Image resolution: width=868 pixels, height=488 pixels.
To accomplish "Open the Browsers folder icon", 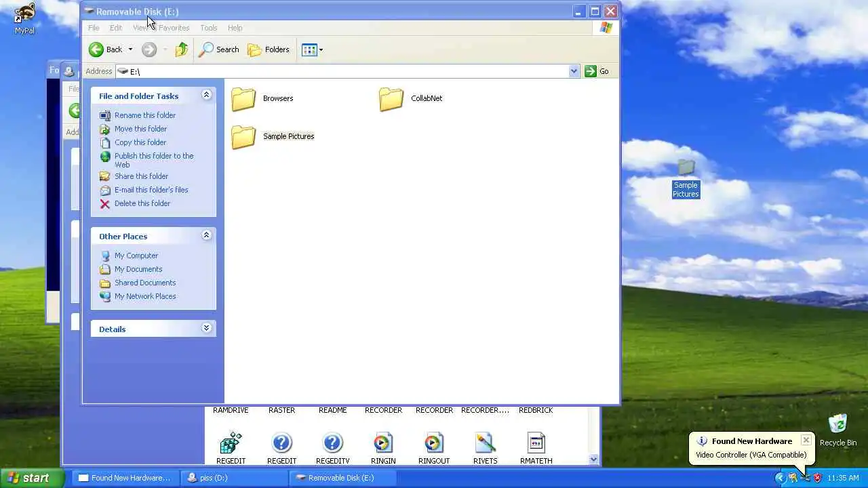I will coord(243,99).
